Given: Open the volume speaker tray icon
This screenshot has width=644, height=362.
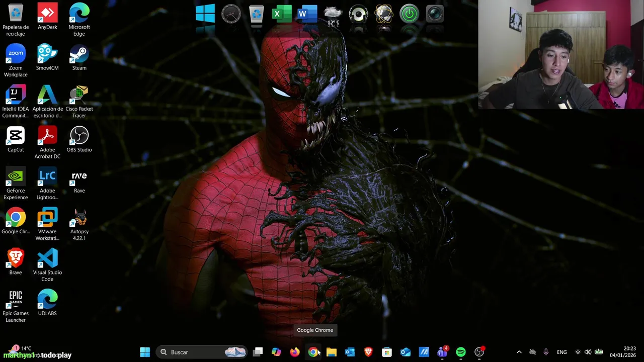Looking at the screenshot, I should point(588,352).
